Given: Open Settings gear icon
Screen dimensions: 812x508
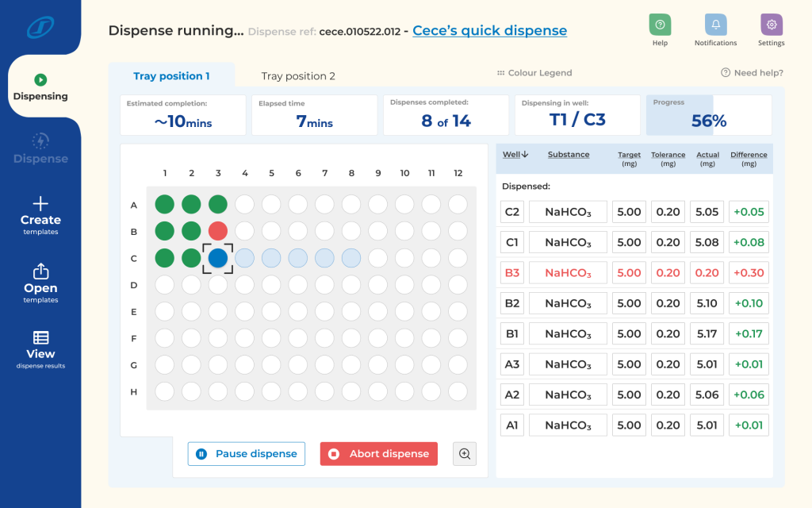Looking at the screenshot, I should click(771, 25).
